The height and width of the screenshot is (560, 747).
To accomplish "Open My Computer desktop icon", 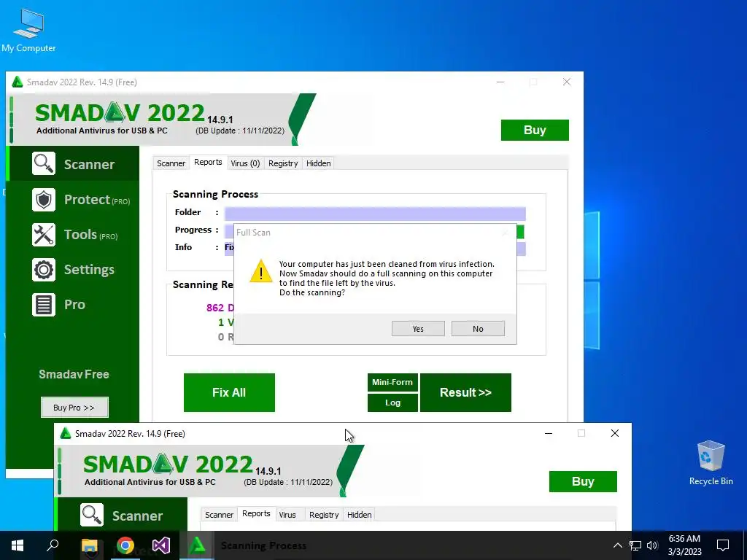I will (x=28, y=31).
